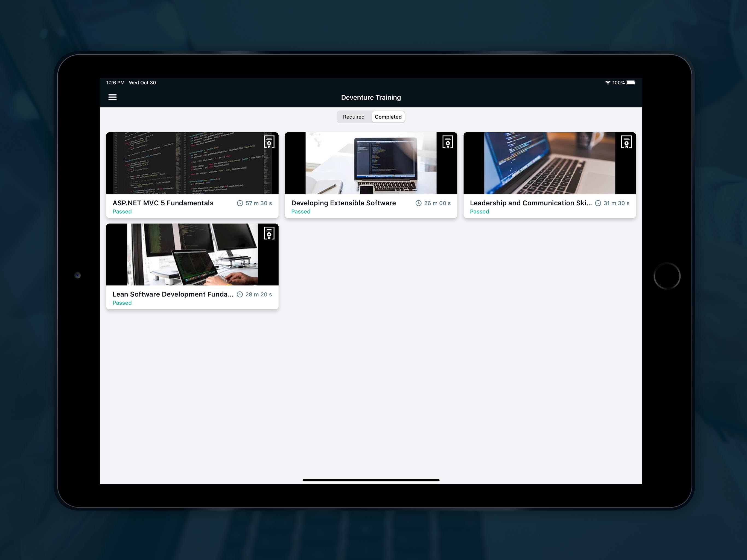Click the 100% battery percentage text
This screenshot has height=560, width=747.
[618, 83]
